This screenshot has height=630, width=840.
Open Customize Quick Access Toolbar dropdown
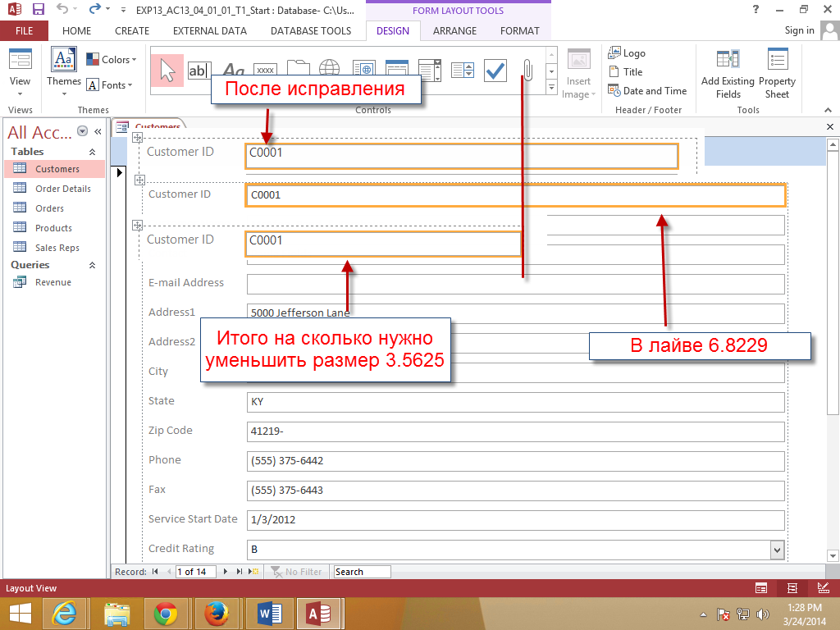pyautogui.click(x=123, y=10)
